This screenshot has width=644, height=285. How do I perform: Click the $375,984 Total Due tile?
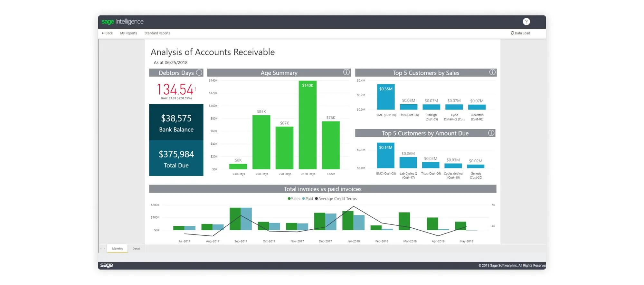[176, 158]
